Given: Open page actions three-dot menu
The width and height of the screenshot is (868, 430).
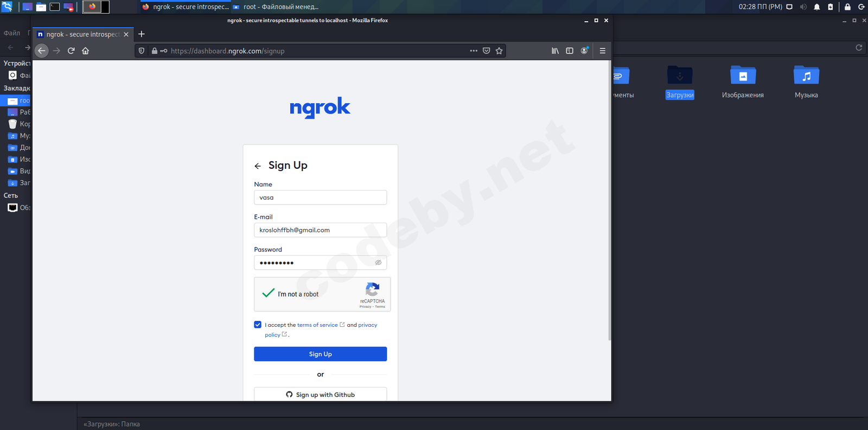Looking at the screenshot, I should (x=474, y=50).
